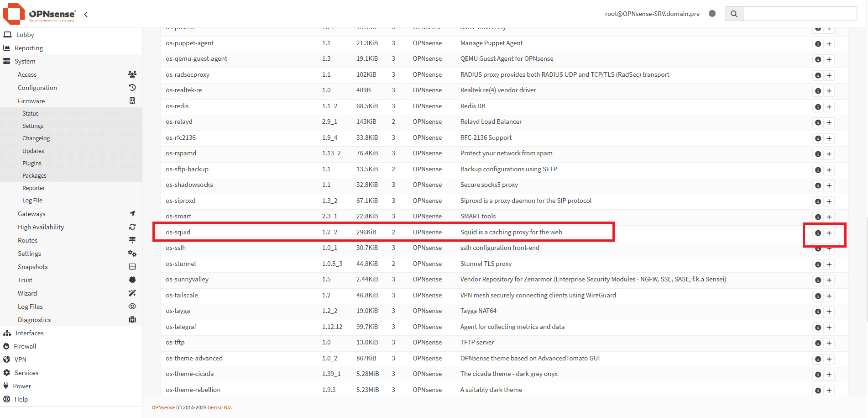Install os-realtek-re driver plugin

coord(829,91)
